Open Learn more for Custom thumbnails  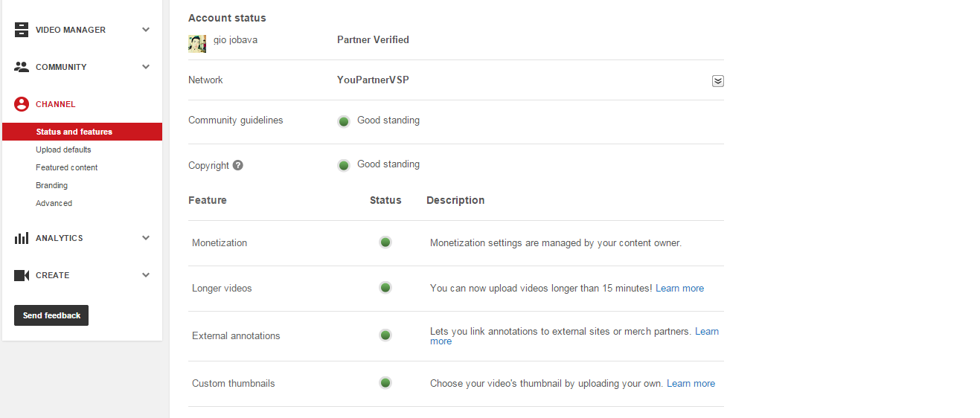691,384
